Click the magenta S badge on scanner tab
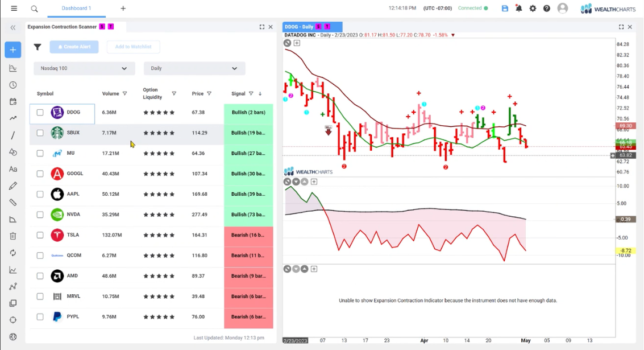This screenshot has width=644, height=350. (x=102, y=27)
